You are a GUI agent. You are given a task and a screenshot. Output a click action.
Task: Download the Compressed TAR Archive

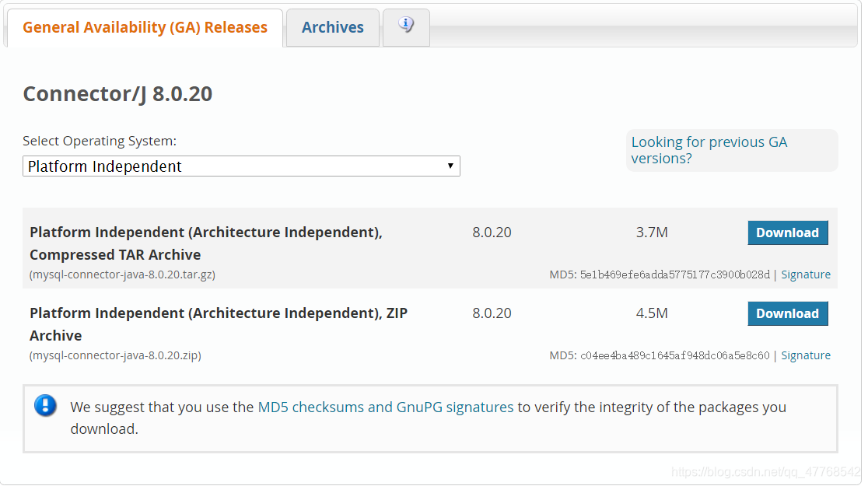click(x=788, y=233)
